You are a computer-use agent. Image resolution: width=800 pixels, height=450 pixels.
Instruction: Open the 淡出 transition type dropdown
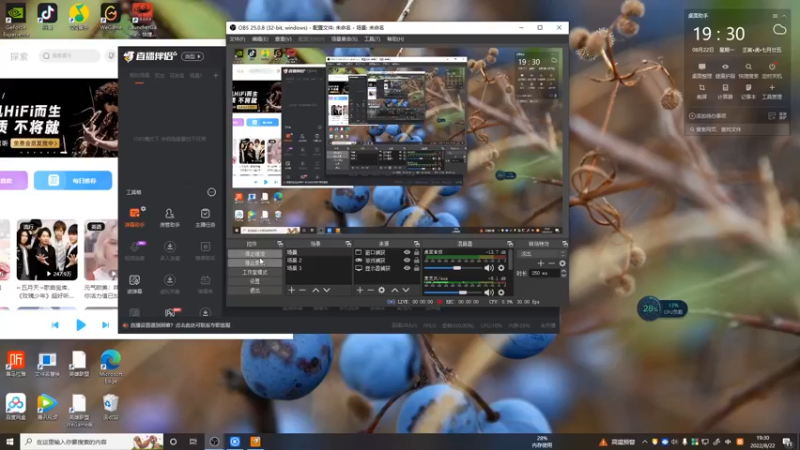[542, 254]
